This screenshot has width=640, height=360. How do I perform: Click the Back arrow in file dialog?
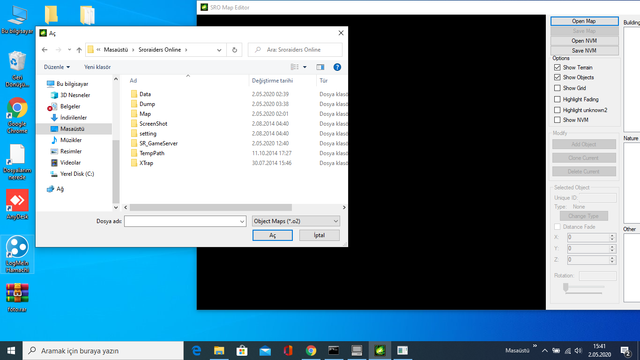pyautogui.click(x=44, y=50)
